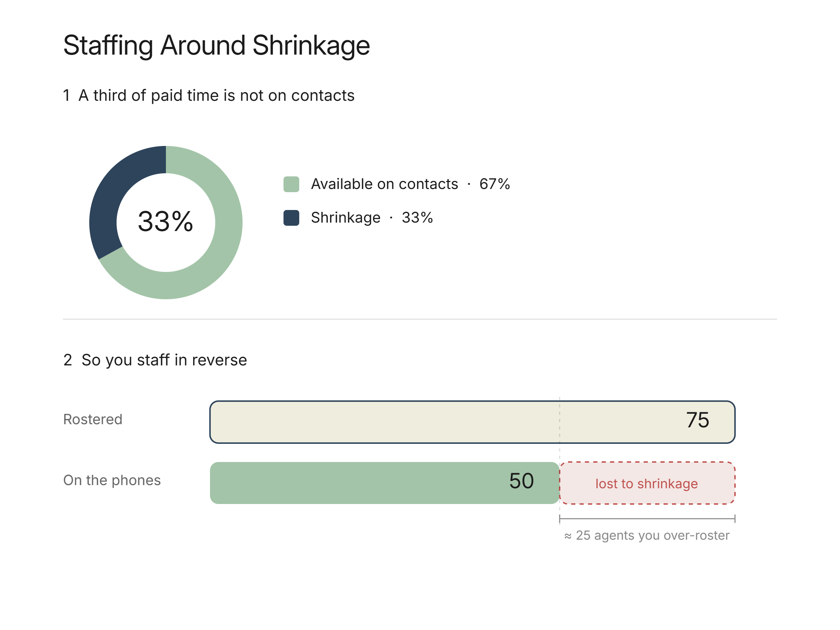Click the Rostered bar showing 75
This screenshot has height=630, width=840.
[472, 422]
